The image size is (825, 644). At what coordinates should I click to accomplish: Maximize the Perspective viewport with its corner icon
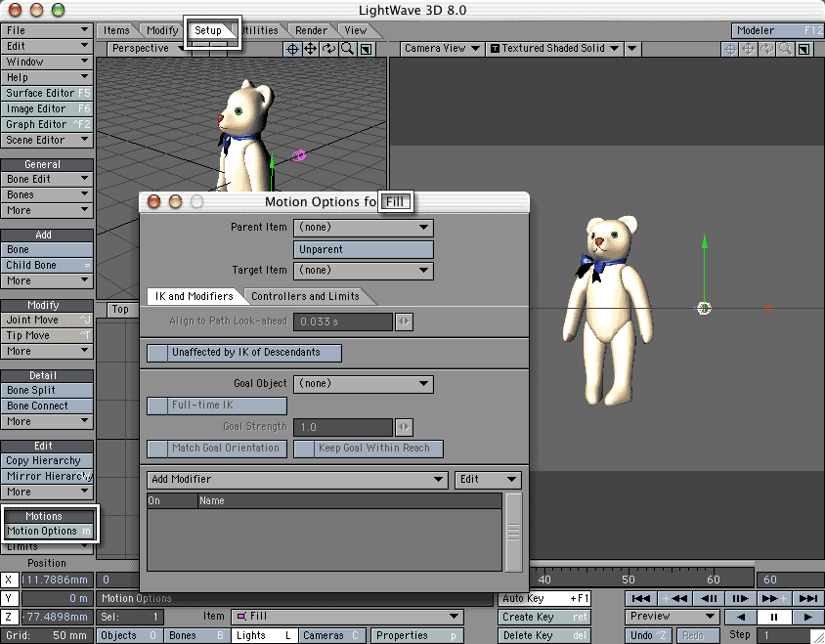coord(367,49)
